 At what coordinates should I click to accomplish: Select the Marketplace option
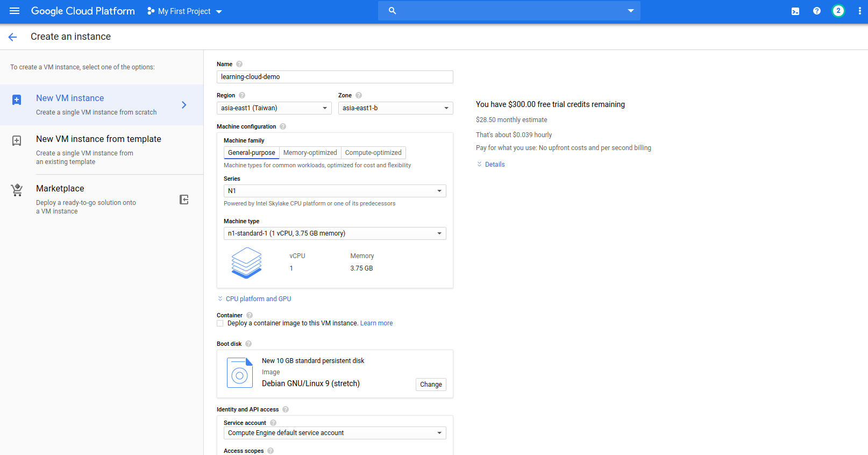point(102,199)
